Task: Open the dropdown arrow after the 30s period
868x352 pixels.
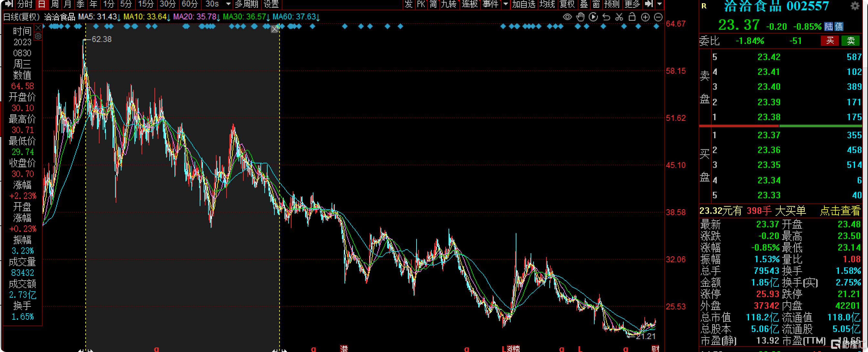Action: pos(228,4)
